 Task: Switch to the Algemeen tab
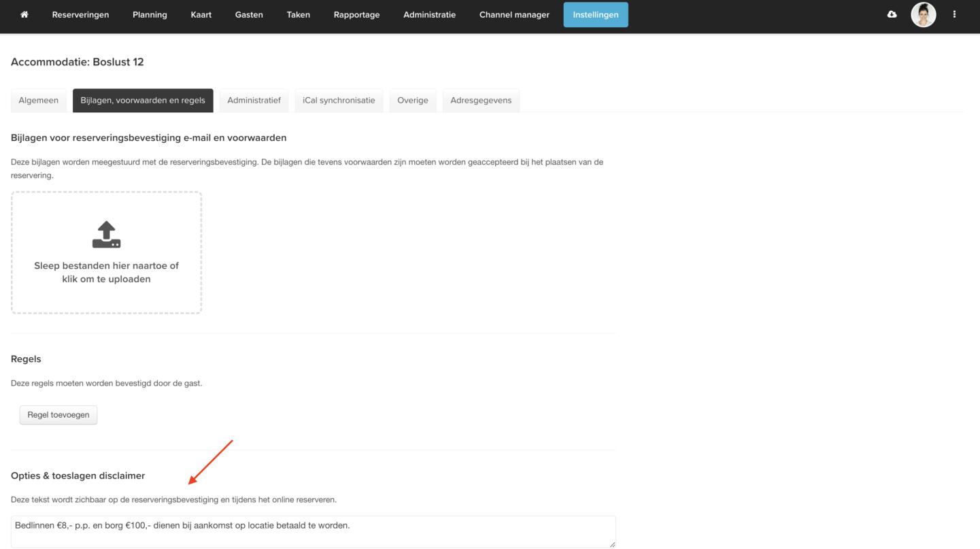click(x=39, y=100)
